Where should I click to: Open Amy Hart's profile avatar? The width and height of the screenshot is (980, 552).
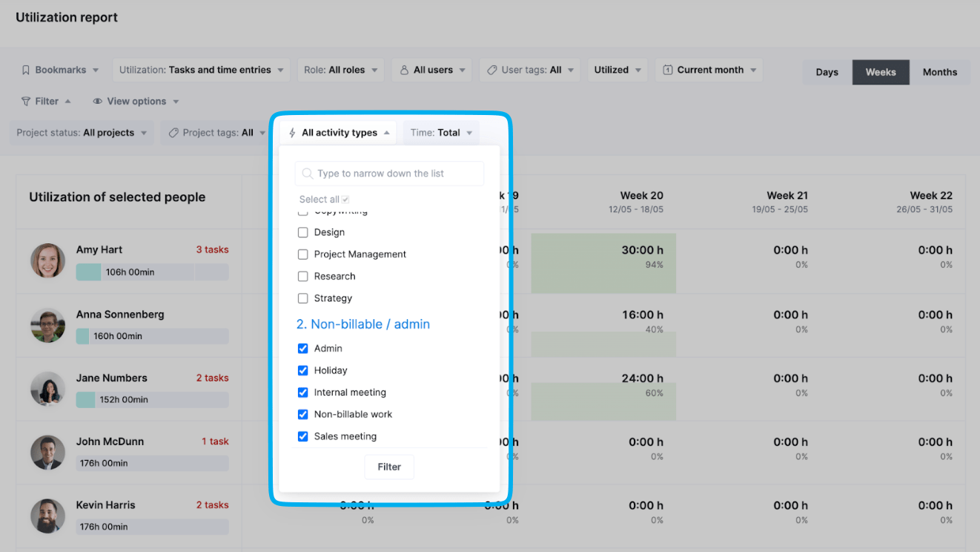coord(47,261)
